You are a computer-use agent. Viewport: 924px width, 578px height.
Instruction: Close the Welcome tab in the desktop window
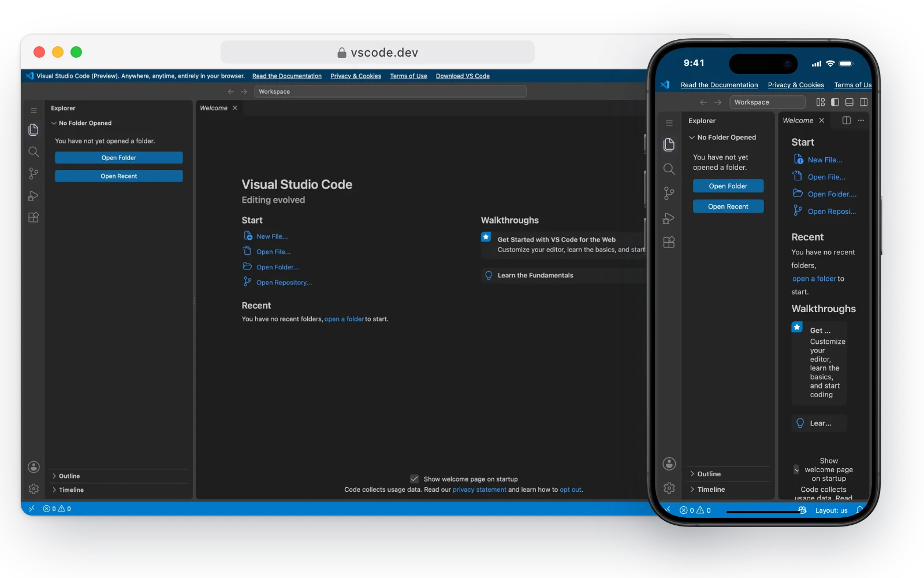(235, 108)
